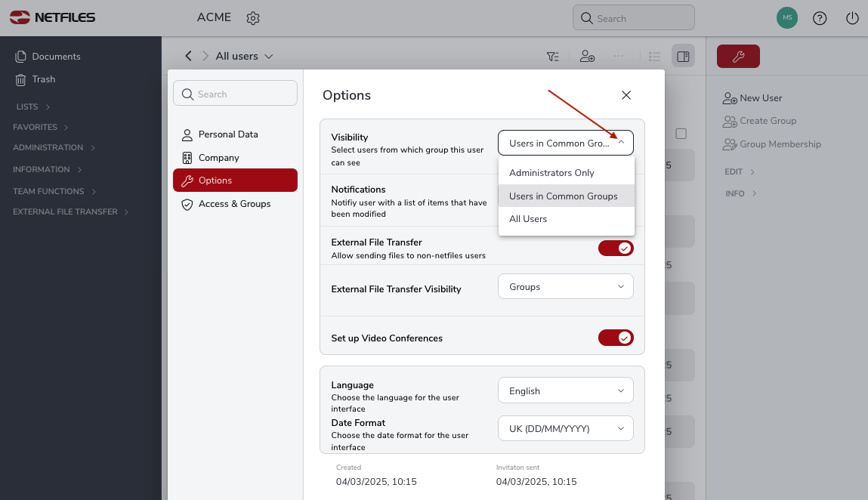The height and width of the screenshot is (500, 868).
Task: Click the Documents icon in sidebar
Action: [x=20, y=57]
